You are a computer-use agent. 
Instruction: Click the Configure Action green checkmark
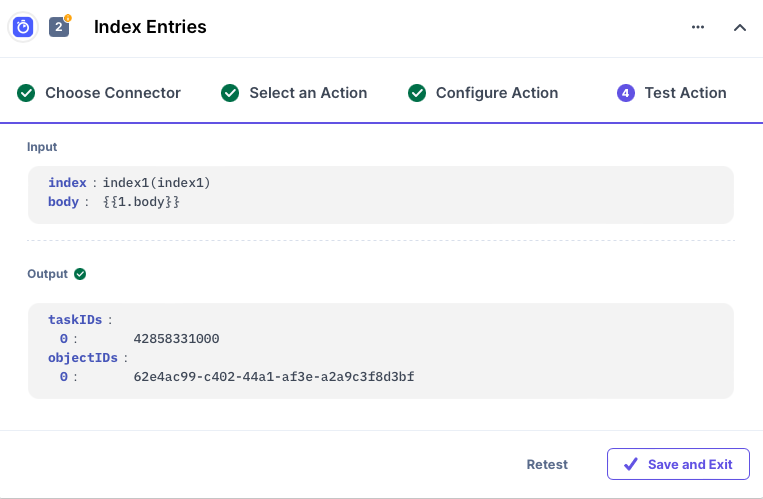(417, 93)
